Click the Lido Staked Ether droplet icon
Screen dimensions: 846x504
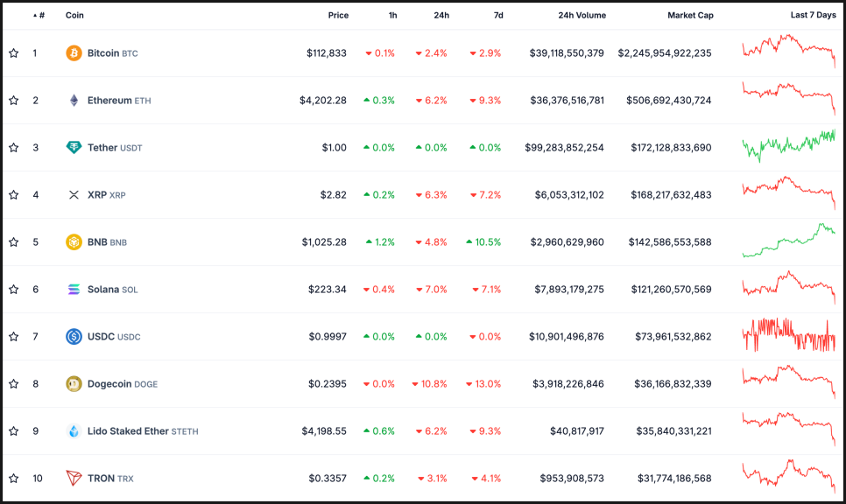click(74, 431)
